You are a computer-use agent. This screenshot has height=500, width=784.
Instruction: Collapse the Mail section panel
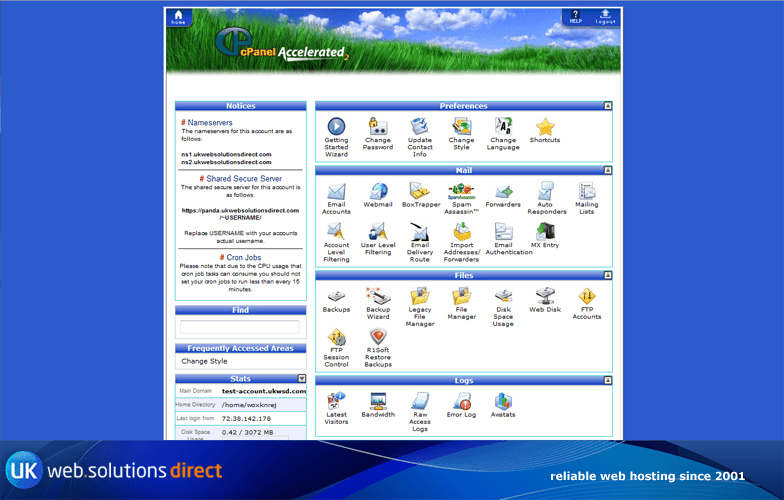coord(607,170)
